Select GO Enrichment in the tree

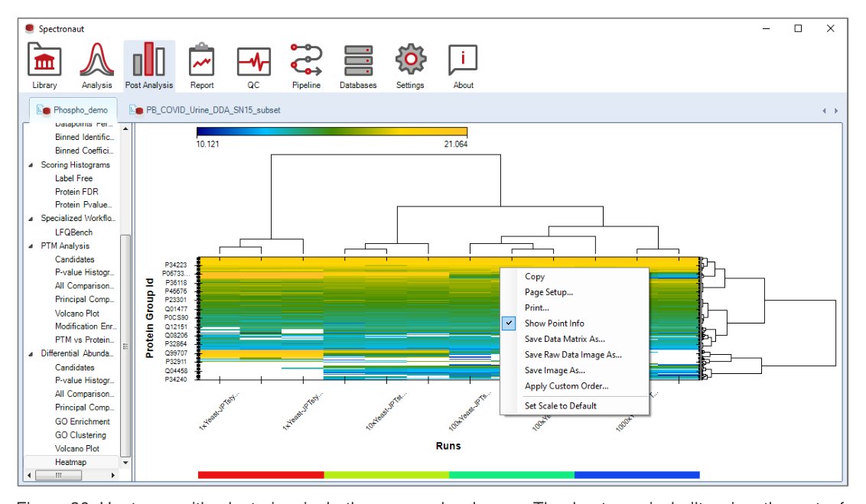click(x=83, y=421)
